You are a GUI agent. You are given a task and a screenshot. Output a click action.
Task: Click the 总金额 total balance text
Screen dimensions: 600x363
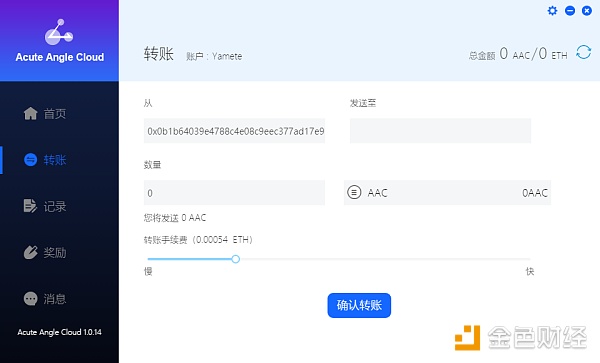[x=482, y=56]
